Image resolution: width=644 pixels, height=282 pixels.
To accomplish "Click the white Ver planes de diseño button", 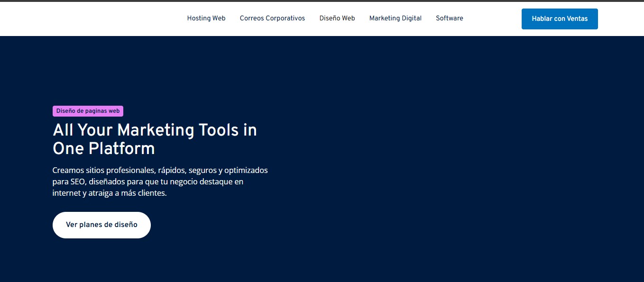I will pyautogui.click(x=101, y=225).
